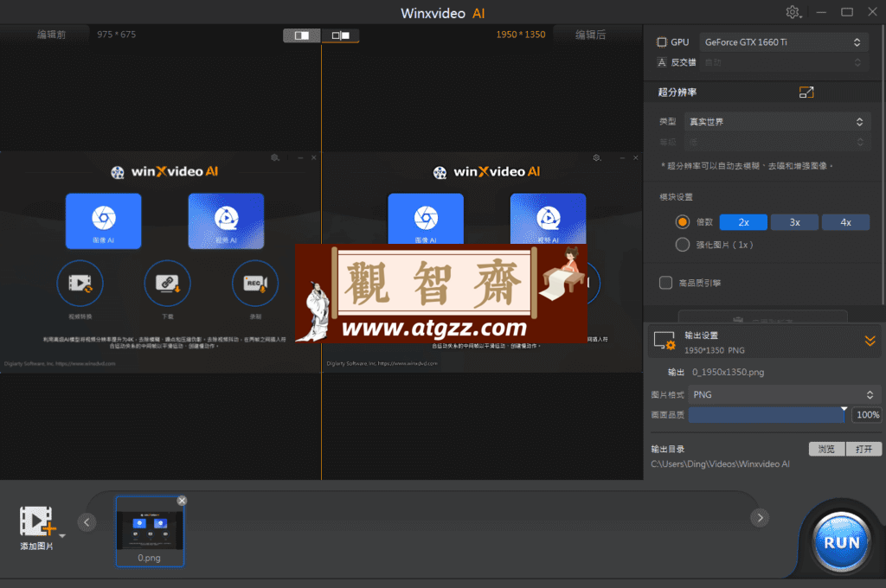This screenshot has width=886, height=588.
Task: Enable the 高品质引擎 checkbox
Action: [665, 283]
